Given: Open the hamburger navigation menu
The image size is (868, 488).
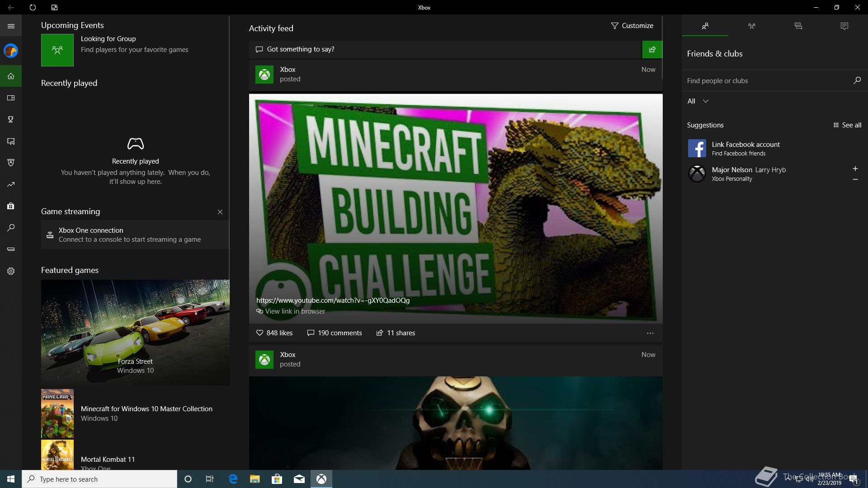Looking at the screenshot, I should click(11, 26).
